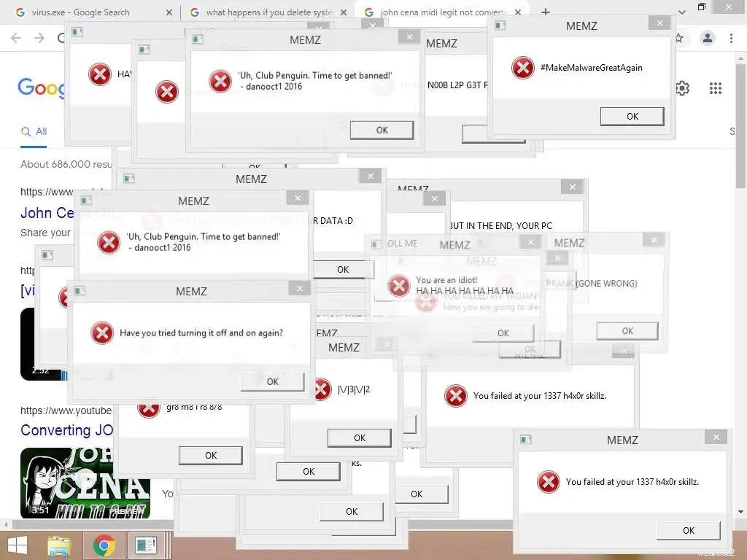Click OK under 'You are an idiot!' message

click(503, 333)
